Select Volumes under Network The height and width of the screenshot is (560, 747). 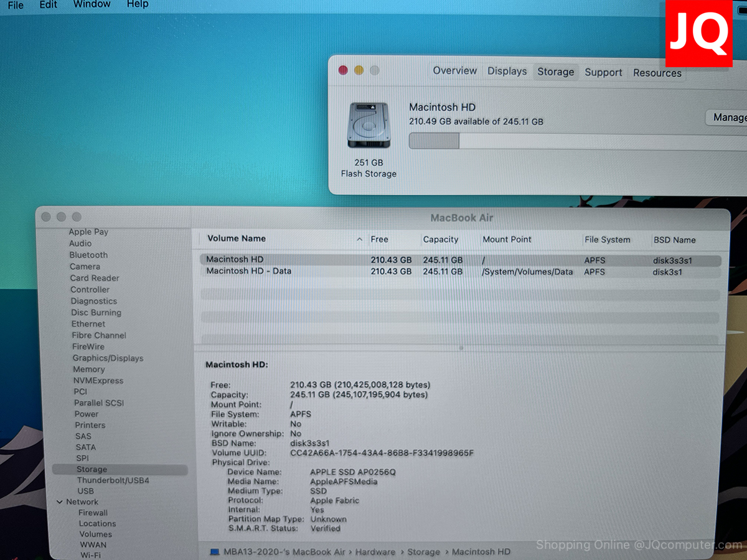pos(95,534)
